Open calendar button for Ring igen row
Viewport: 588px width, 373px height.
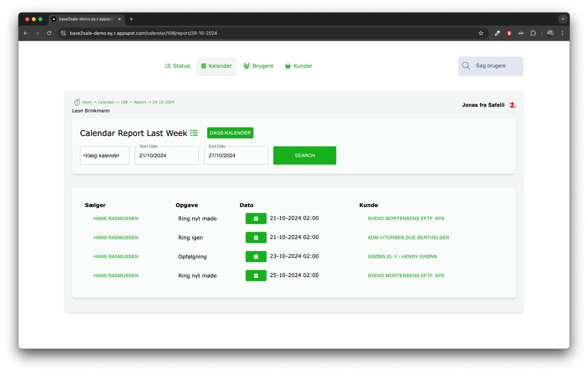pos(256,237)
